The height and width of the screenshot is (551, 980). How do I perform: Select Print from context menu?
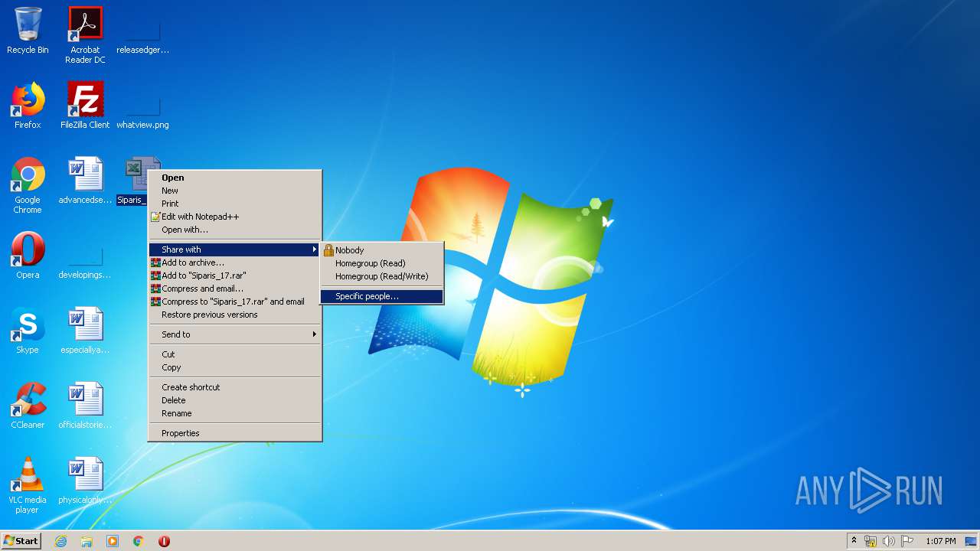pos(235,204)
